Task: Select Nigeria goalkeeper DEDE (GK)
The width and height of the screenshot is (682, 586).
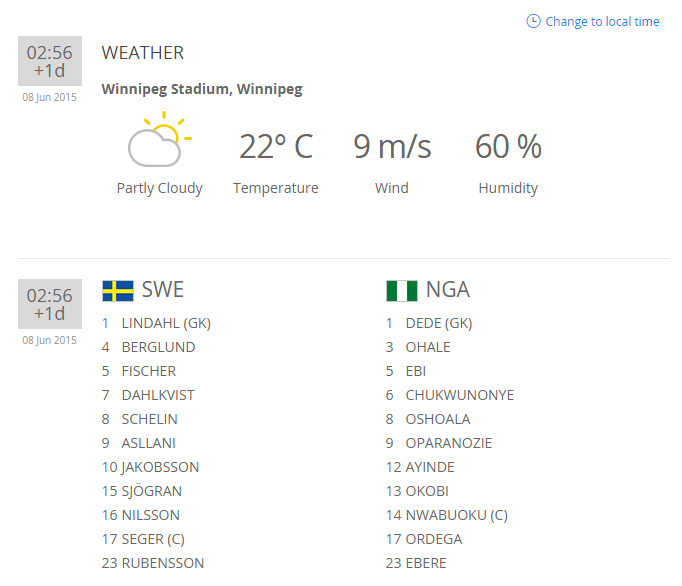Action: coord(438,323)
